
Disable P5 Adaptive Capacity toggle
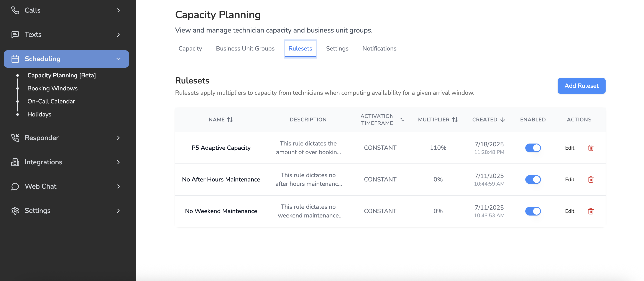(533, 148)
